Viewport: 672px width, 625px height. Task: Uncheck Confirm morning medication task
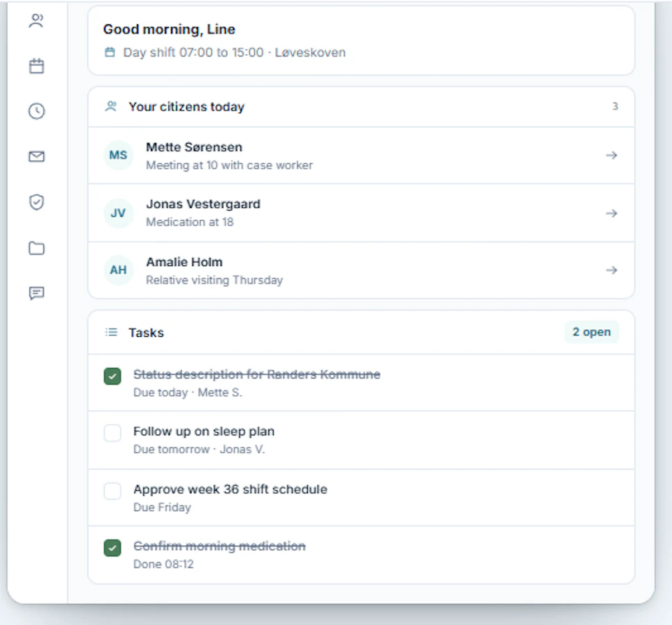pyautogui.click(x=113, y=547)
